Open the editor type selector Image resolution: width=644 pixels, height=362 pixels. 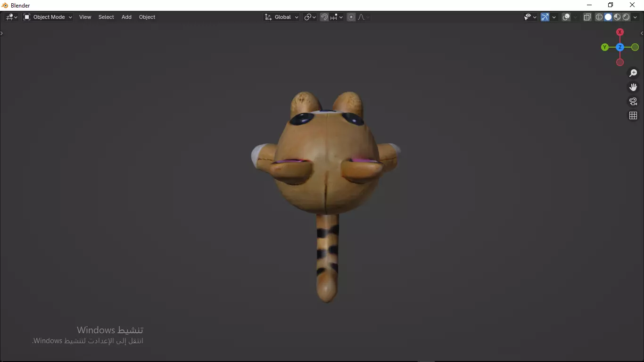[11, 17]
